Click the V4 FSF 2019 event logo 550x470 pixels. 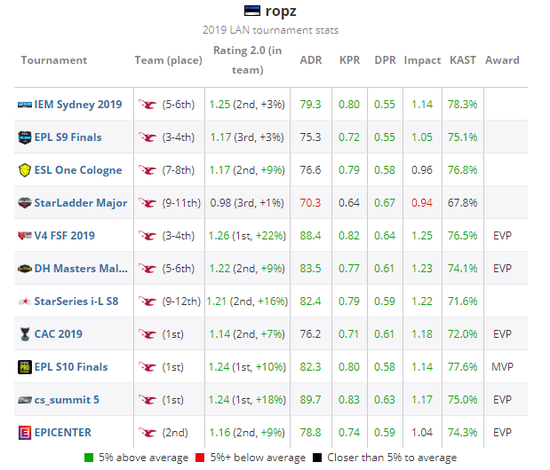(x=25, y=236)
